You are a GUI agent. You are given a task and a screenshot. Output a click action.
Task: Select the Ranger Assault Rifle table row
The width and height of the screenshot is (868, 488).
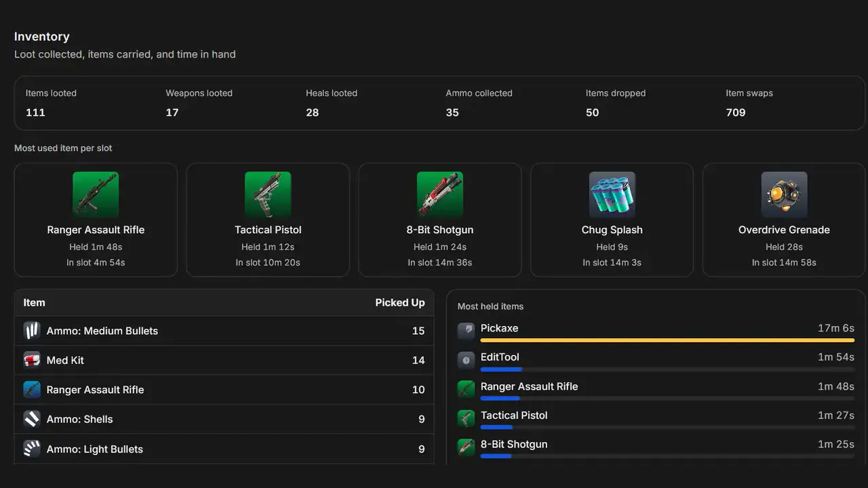224,390
